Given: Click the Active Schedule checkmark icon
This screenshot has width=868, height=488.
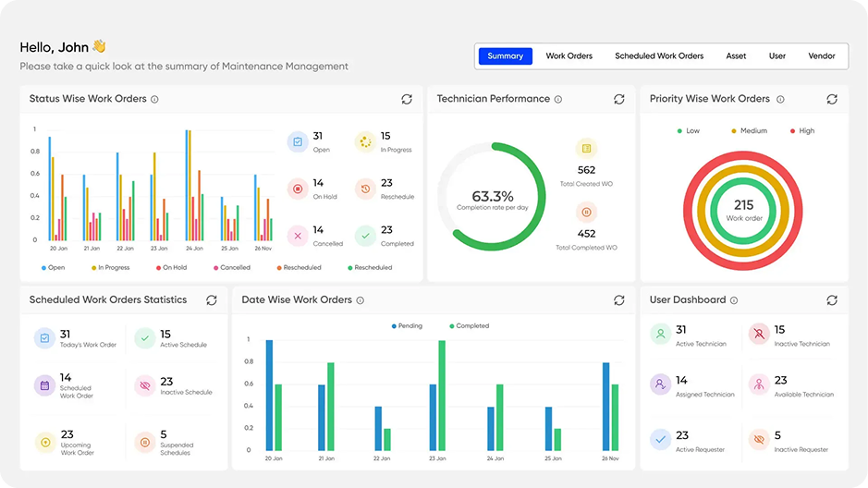Looking at the screenshot, I should (x=145, y=338).
